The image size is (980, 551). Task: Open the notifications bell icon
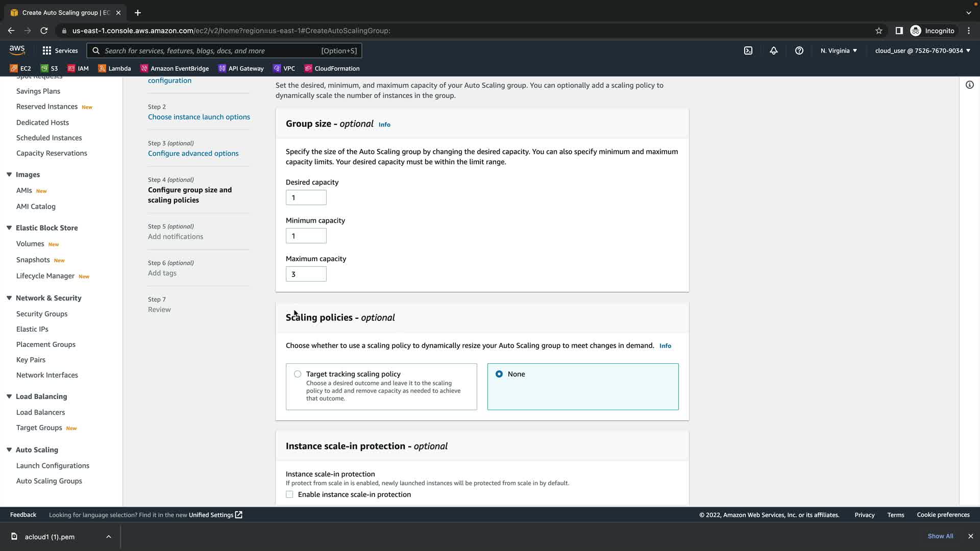tap(774, 51)
